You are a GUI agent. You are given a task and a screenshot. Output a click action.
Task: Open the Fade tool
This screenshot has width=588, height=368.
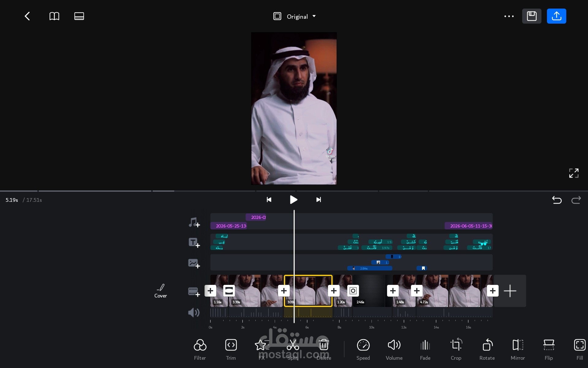(x=425, y=350)
